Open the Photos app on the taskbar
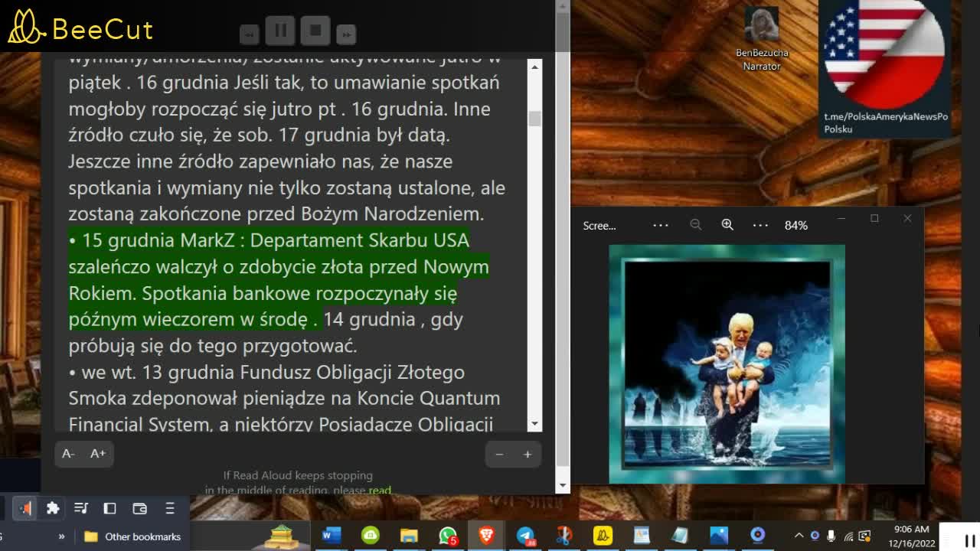This screenshot has width=980, height=551. pyautogui.click(x=719, y=536)
